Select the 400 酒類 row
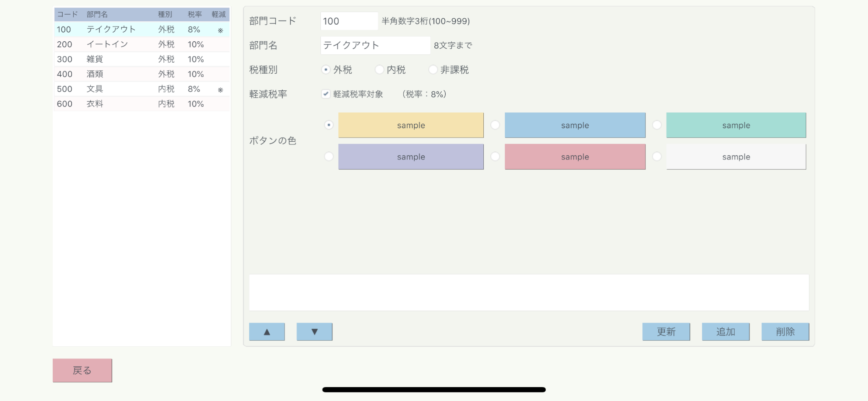The width and height of the screenshot is (868, 401). click(x=142, y=74)
